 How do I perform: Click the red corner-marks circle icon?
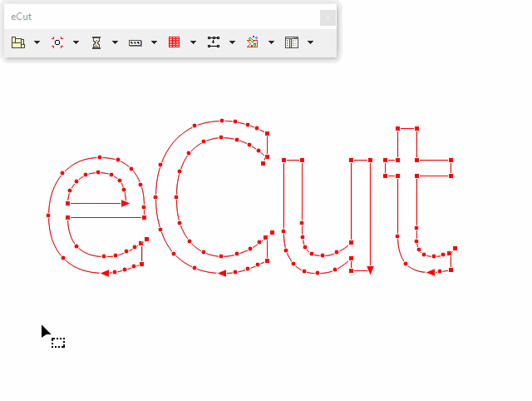pyautogui.click(x=57, y=42)
